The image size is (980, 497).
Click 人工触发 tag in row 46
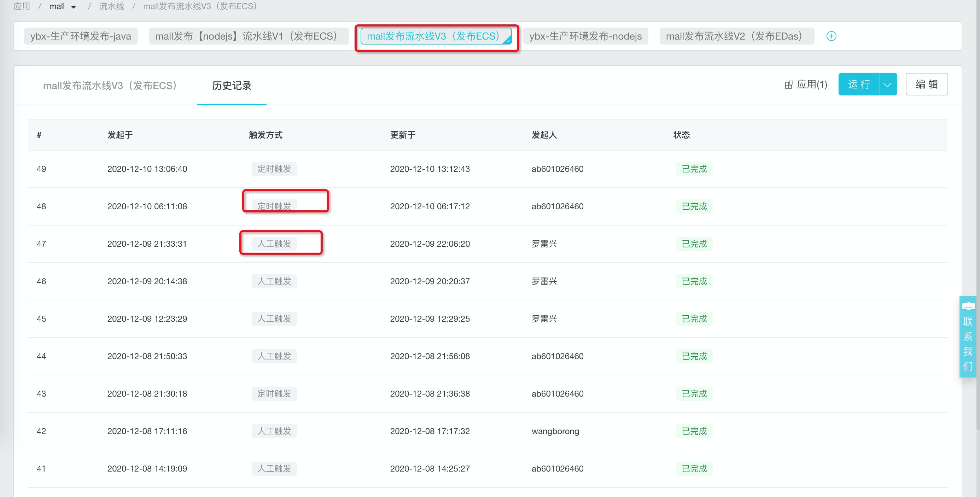(x=274, y=281)
